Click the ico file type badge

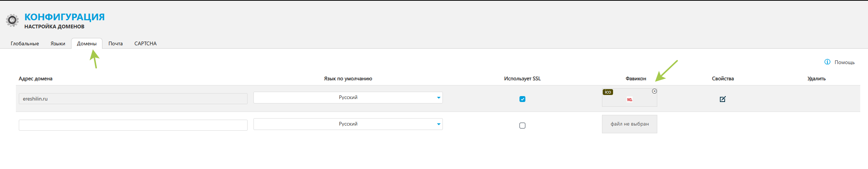[x=608, y=92]
